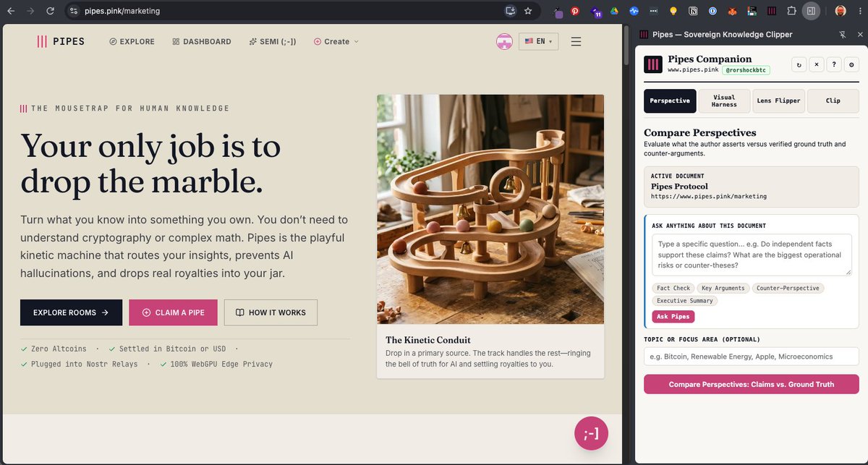Select the Executive Summary chip
Viewport: 868px width, 465px height.
click(685, 300)
